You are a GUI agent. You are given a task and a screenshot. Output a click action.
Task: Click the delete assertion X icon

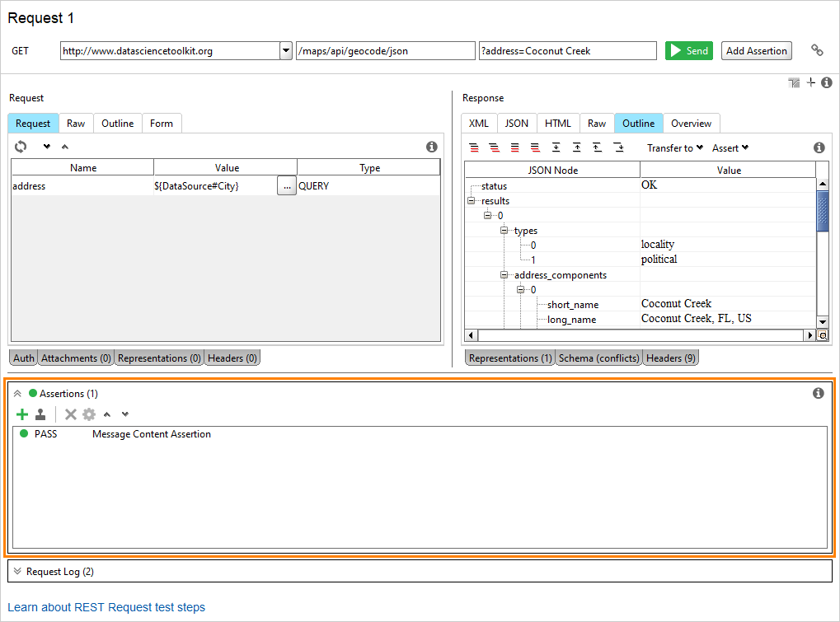click(71, 414)
